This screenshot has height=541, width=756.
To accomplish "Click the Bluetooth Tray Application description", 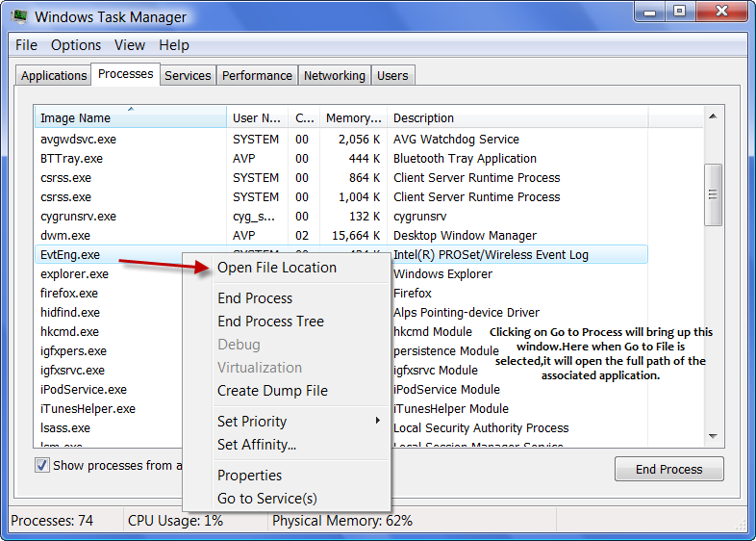I will pyautogui.click(x=465, y=158).
